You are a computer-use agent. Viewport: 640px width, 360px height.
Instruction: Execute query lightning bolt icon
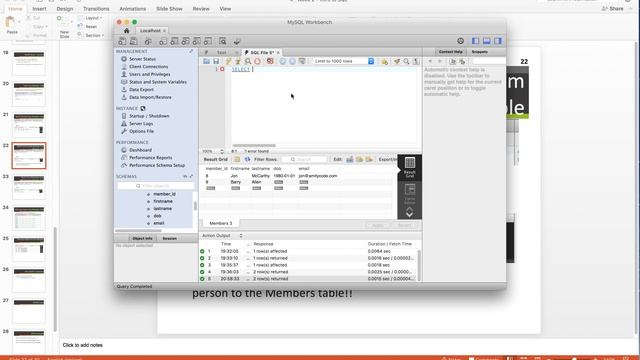[x=228, y=61]
